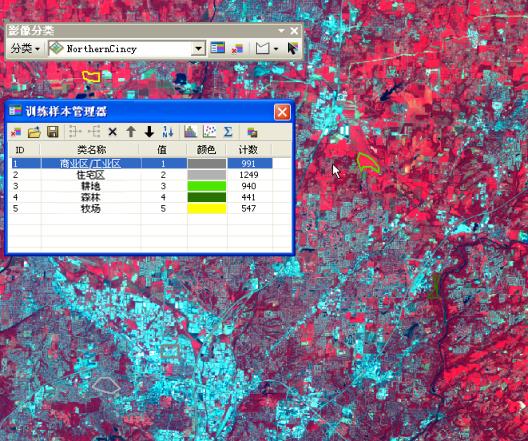Image resolution: width=528 pixels, height=441 pixels.
Task: Click the yellow color swatch for 牧场
Action: (x=206, y=208)
